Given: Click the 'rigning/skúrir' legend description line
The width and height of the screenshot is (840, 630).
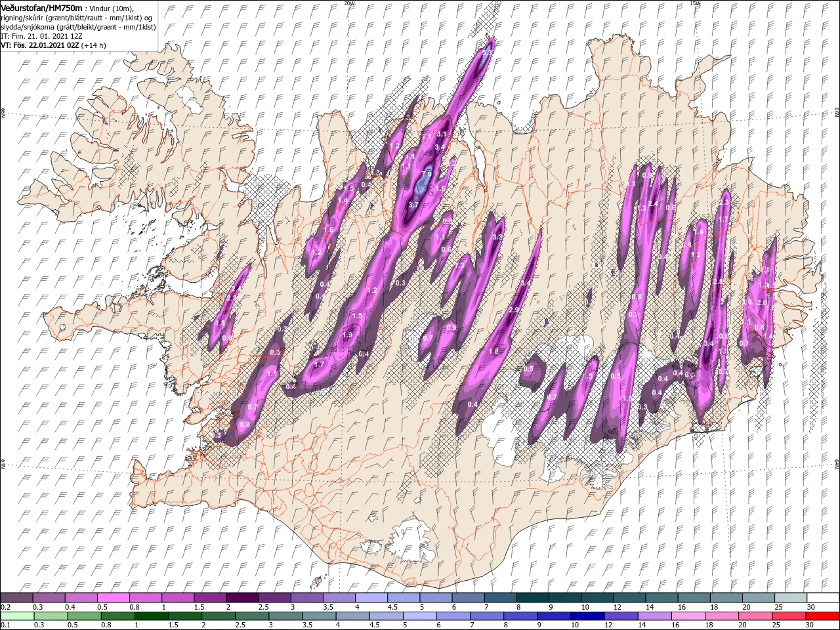Looking at the screenshot, I should coord(76,17).
